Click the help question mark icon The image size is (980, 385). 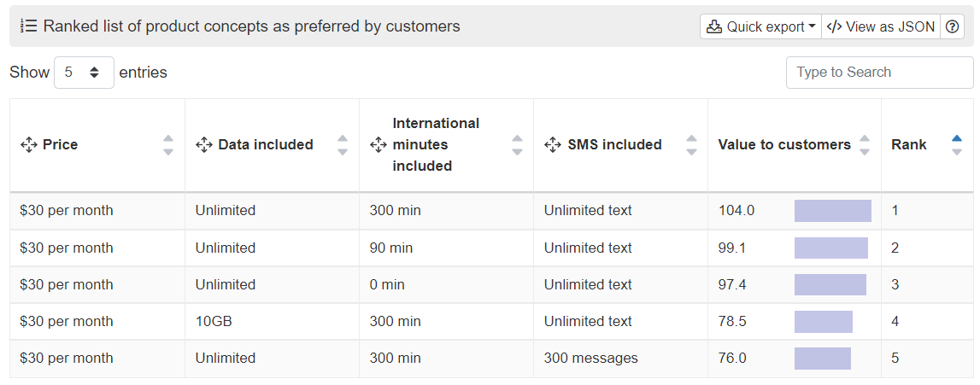pyautogui.click(x=952, y=26)
